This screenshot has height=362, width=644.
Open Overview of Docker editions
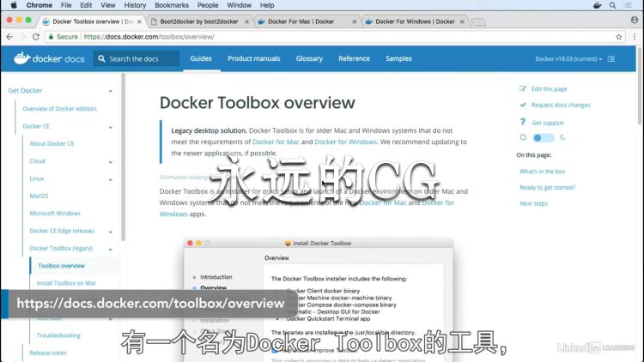[x=59, y=108]
